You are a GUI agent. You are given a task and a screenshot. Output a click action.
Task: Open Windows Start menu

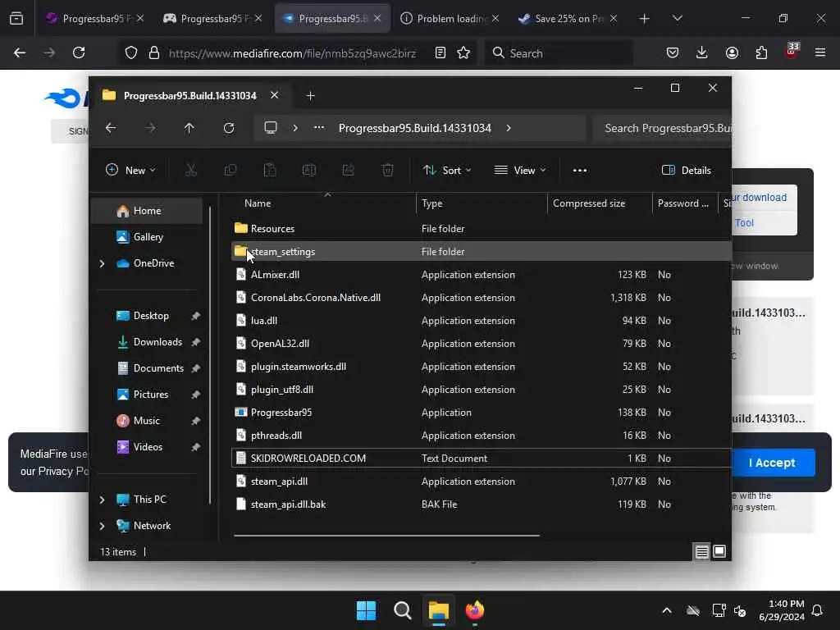pyautogui.click(x=367, y=610)
